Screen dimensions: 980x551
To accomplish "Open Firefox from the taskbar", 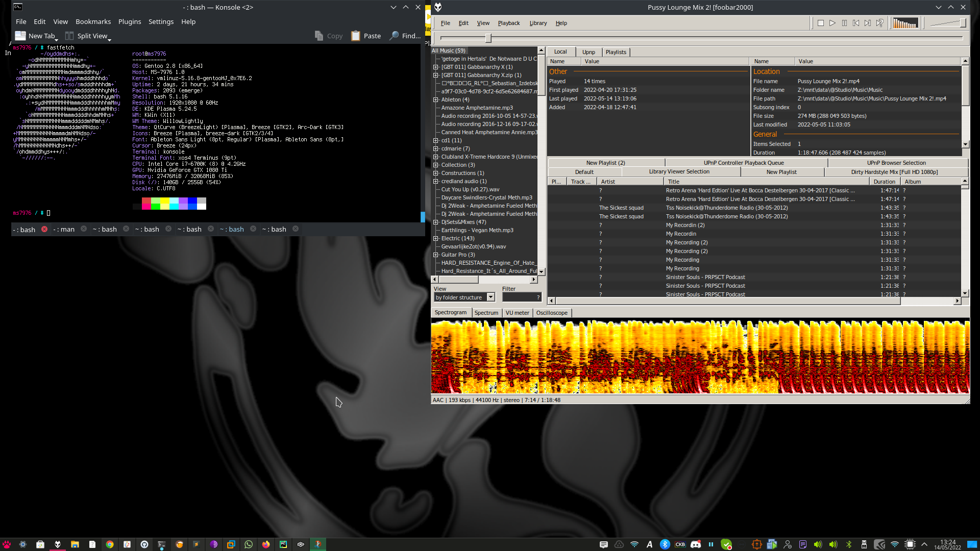I will [x=266, y=544].
